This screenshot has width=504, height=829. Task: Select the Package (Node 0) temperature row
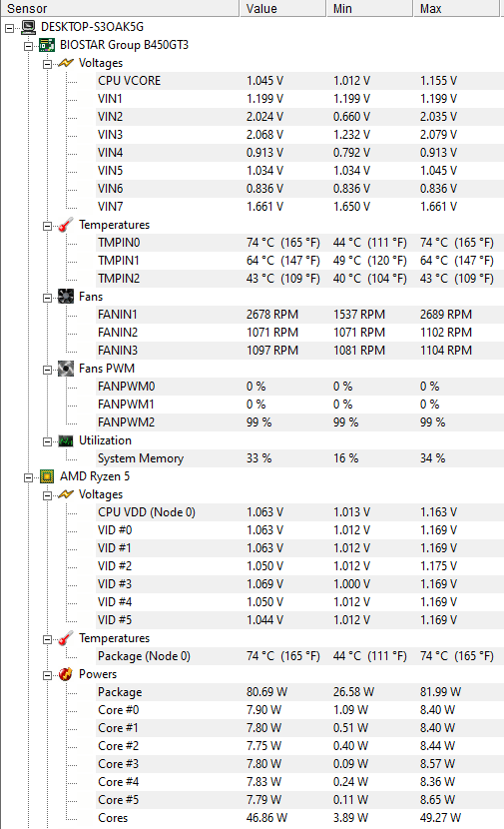299,656
